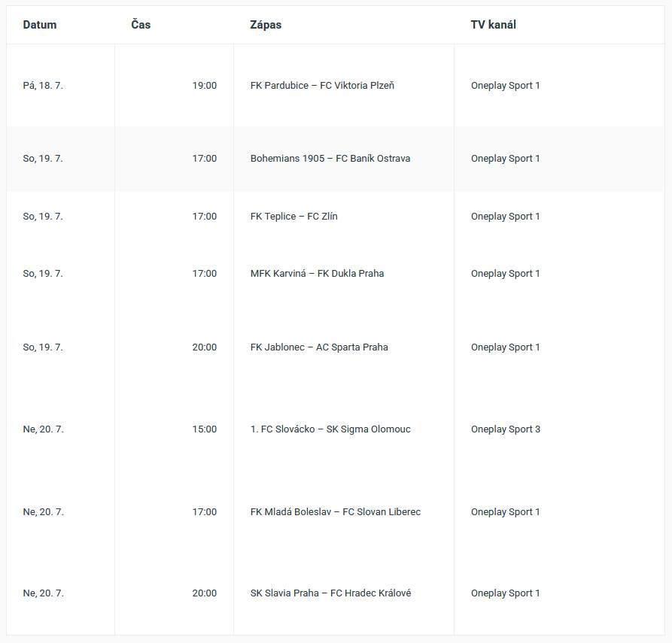Select the Zápas column header

point(266,25)
